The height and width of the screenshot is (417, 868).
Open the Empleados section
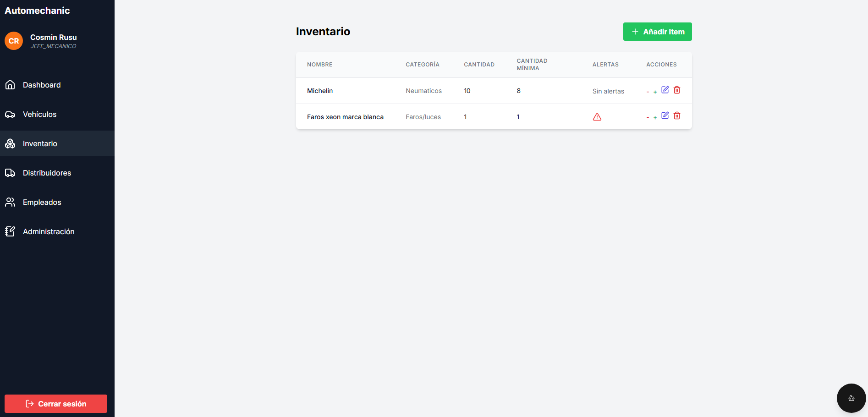tap(42, 202)
